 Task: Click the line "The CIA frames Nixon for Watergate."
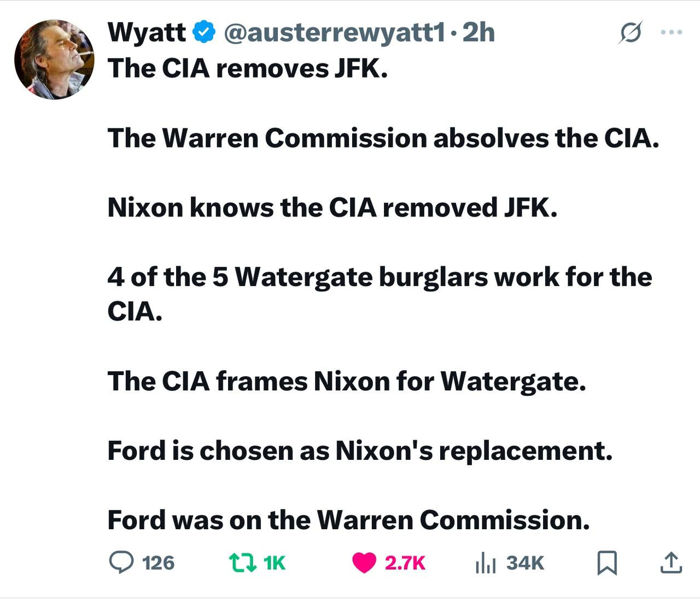click(x=346, y=381)
